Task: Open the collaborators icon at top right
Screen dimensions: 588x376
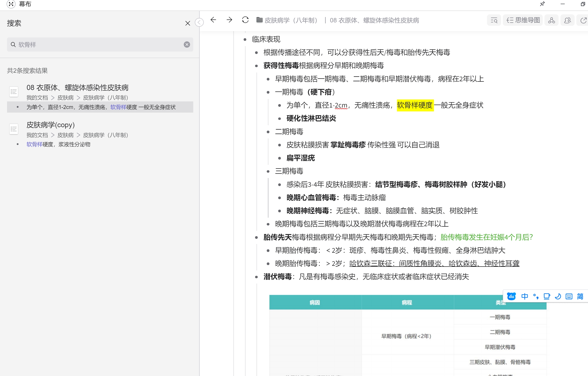Action: (568, 20)
